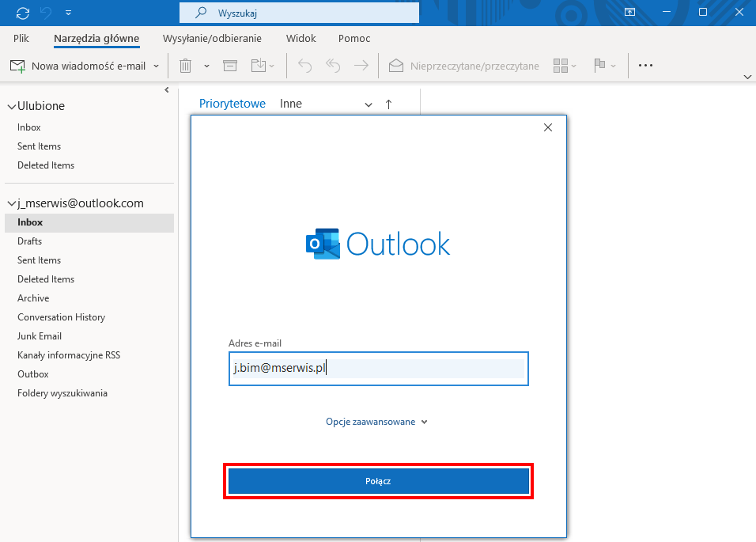Click the Adres e-mail input field
The width and height of the screenshot is (756, 542).
point(379,369)
